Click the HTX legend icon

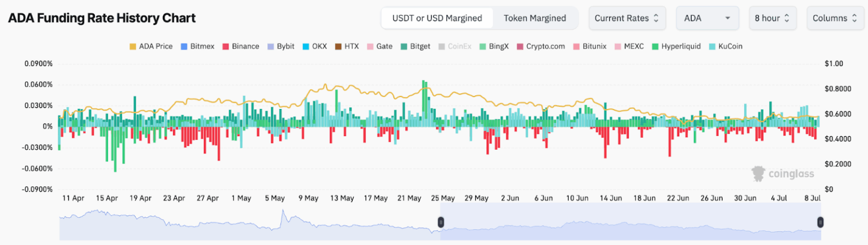click(339, 46)
